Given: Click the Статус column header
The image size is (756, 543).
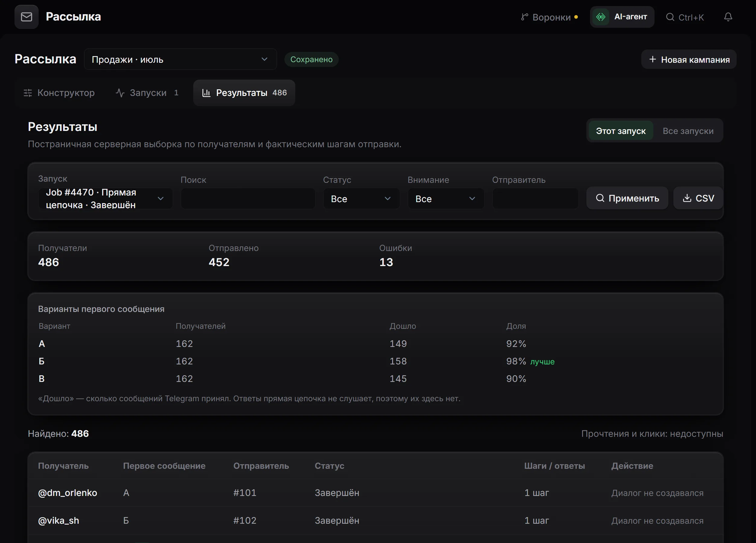Looking at the screenshot, I should tap(329, 466).
